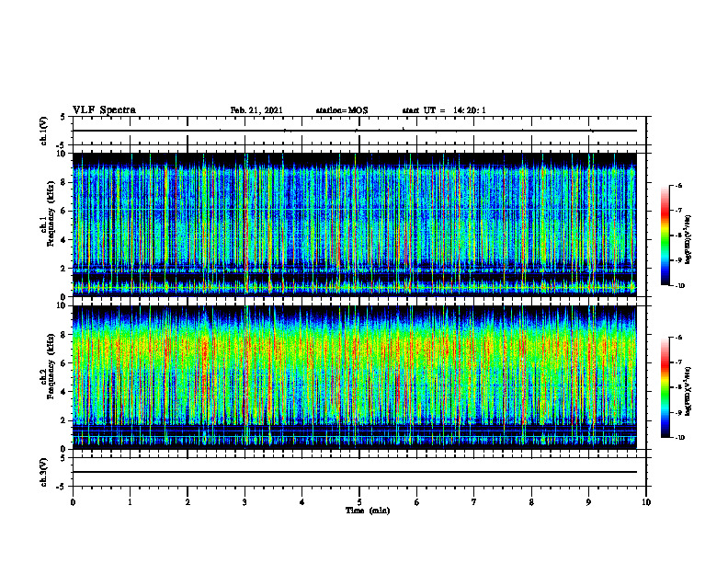728x563 pixels.
Task: Click the "-10" label on ch.1 colorbar
Action: (x=679, y=286)
